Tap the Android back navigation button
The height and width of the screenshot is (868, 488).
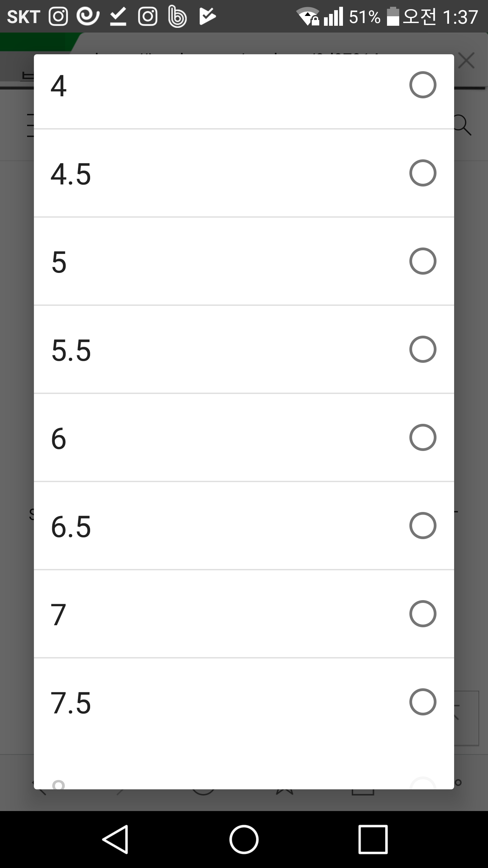(x=115, y=839)
